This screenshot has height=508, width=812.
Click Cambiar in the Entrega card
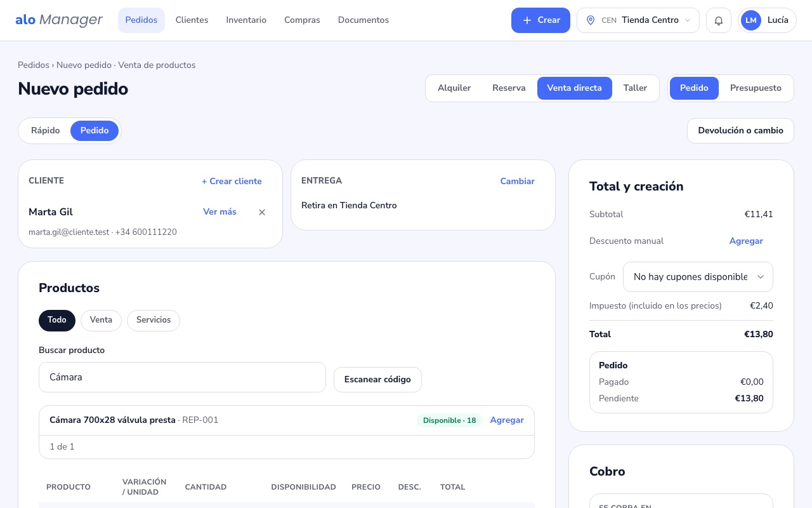[x=518, y=182]
